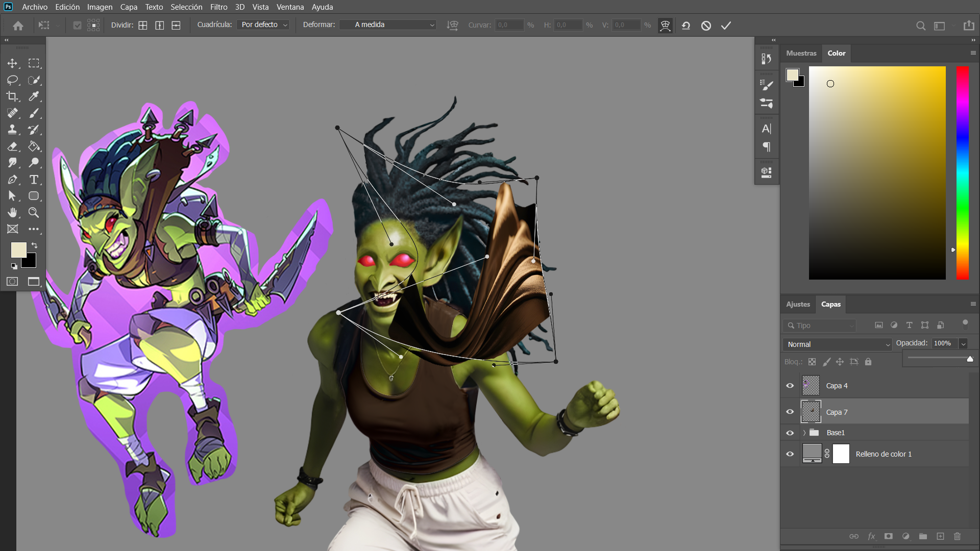Select the Zoom tool
Image resolution: width=980 pixels, height=551 pixels.
tap(34, 213)
